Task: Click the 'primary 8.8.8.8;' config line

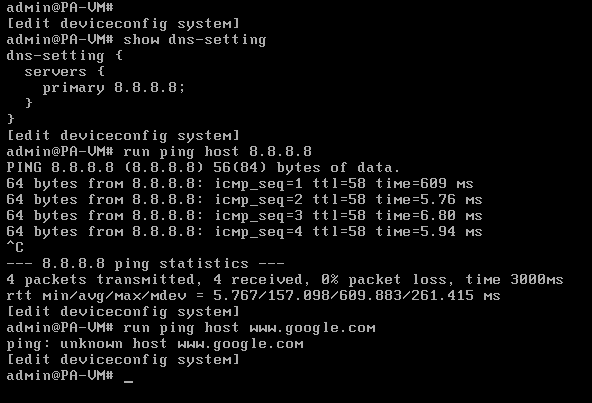Action: click(x=114, y=88)
